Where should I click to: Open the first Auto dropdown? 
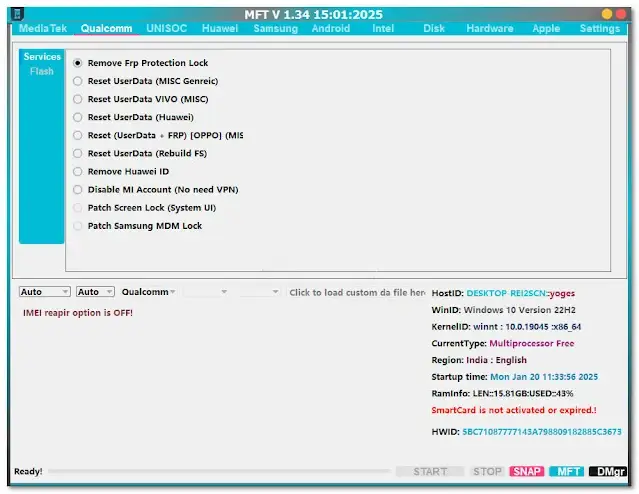(44, 292)
